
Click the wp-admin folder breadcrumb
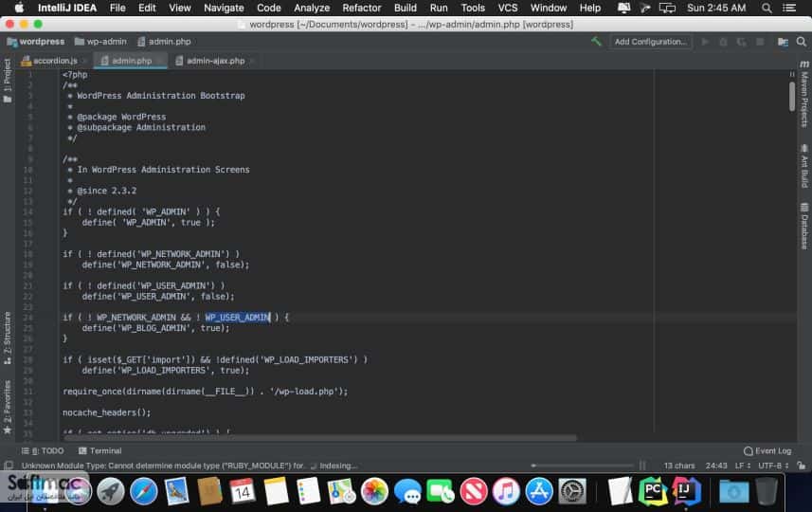[100, 42]
